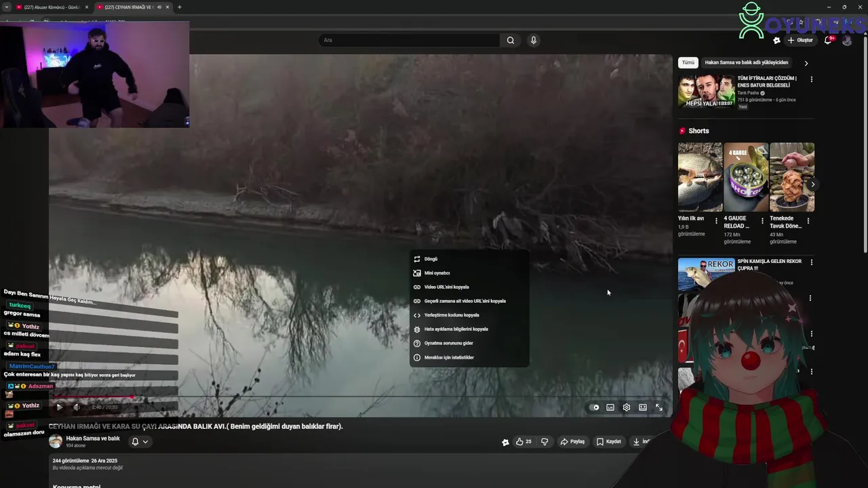Seek on the red video progress bar
This screenshot has width=868, height=488.
pyautogui.click(x=359, y=397)
